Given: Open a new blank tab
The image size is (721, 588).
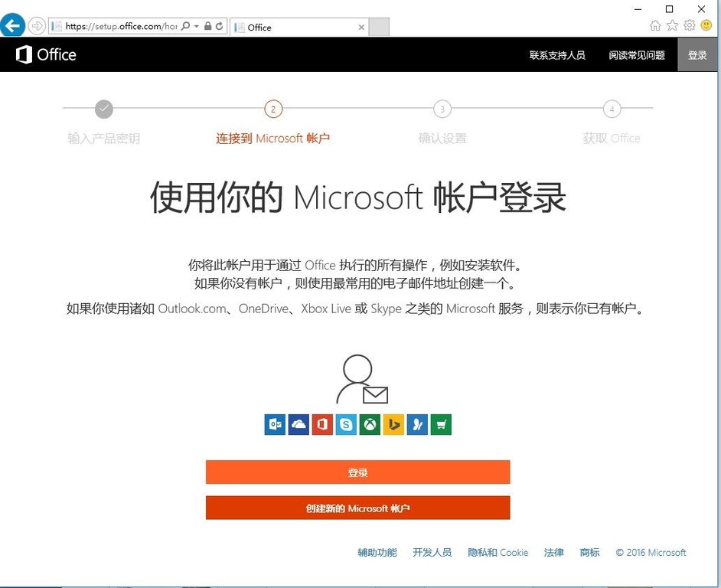Looking at the screenshot, I should tap(379, 27).
